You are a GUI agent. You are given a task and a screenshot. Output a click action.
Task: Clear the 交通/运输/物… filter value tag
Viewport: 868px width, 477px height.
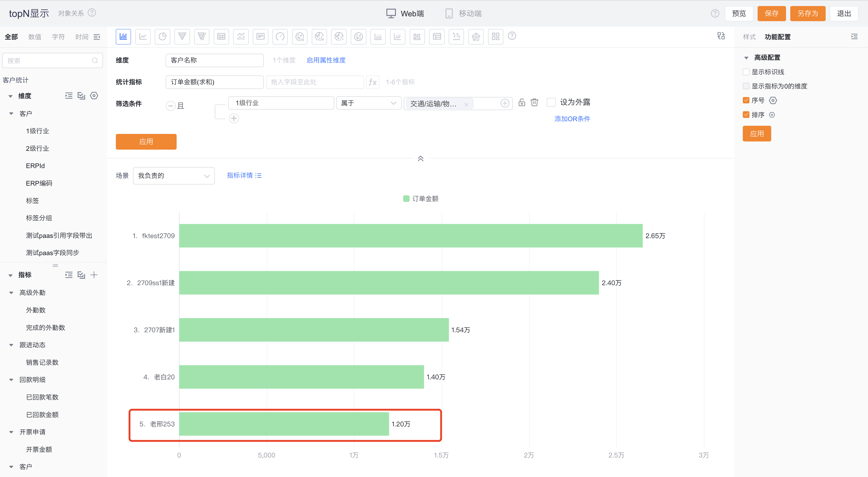coord(466,104)
